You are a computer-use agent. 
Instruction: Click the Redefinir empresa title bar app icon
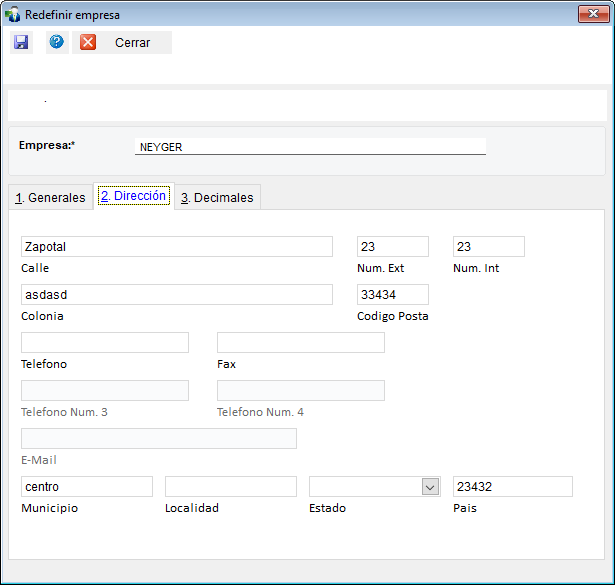coord(13,15)
